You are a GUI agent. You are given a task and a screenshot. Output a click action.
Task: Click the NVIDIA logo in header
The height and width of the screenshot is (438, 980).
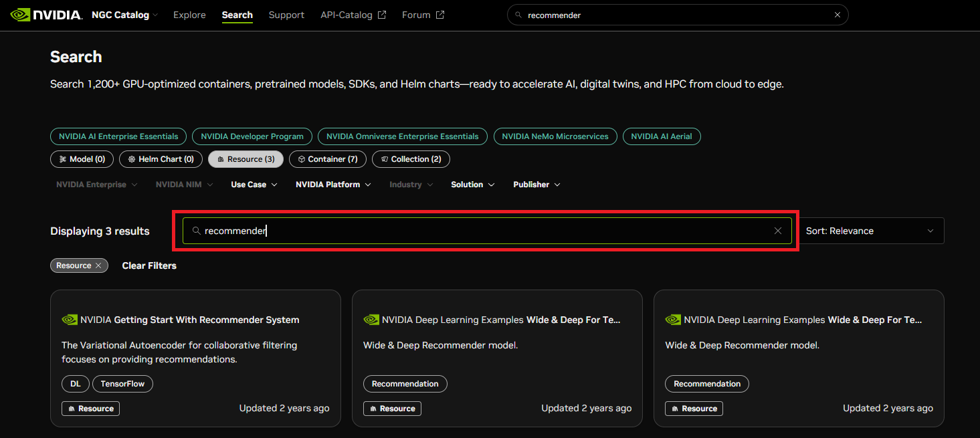(x=46, y=15)
